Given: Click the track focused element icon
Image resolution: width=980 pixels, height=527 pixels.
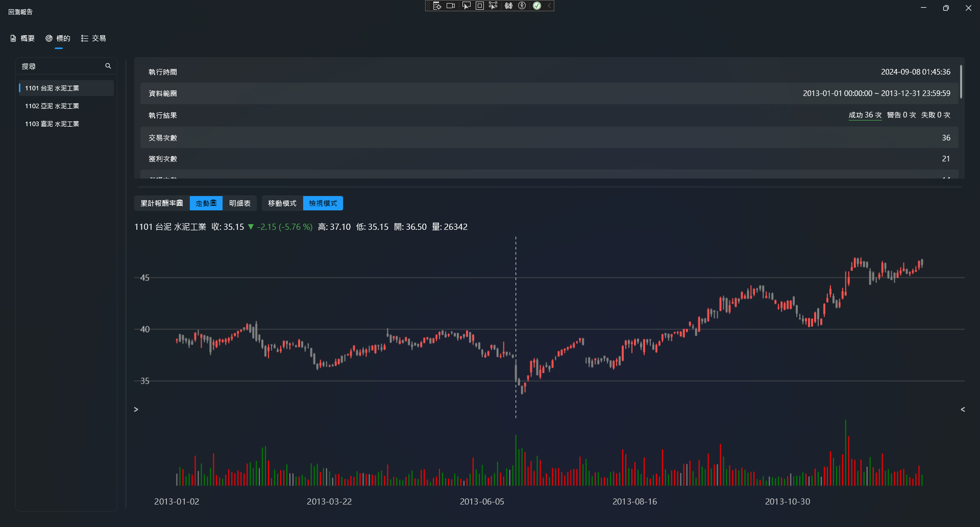Looking at the screenshot, I should click(x=493, y=6).
